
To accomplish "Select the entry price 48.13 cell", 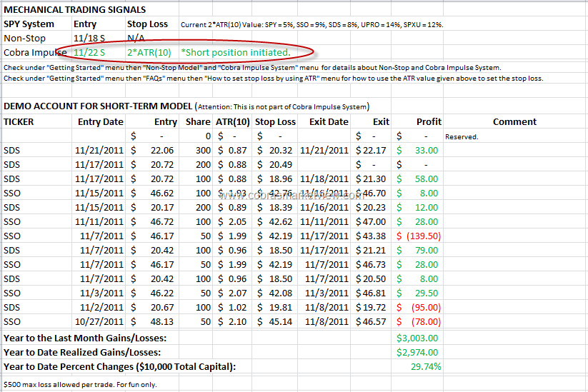I will click(152, 321).
